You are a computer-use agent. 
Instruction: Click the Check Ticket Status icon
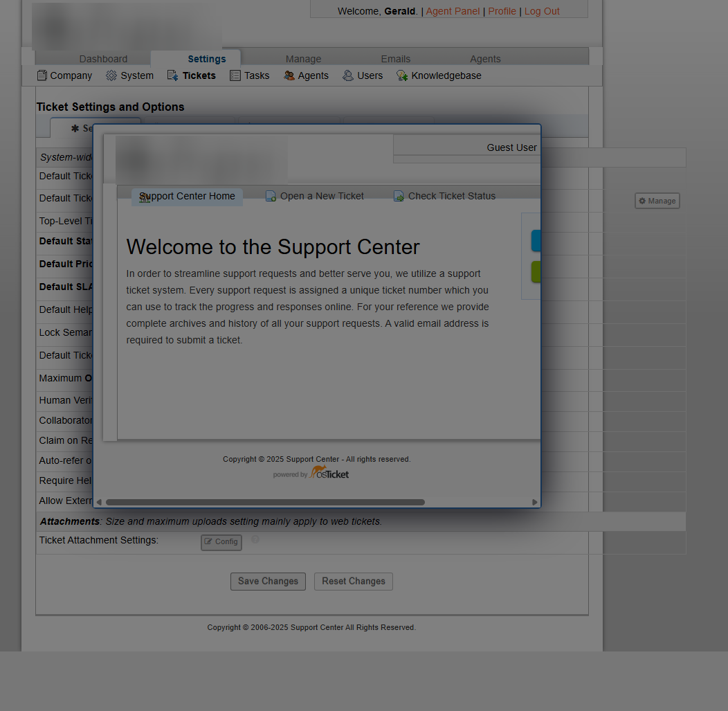pos(399,197)
